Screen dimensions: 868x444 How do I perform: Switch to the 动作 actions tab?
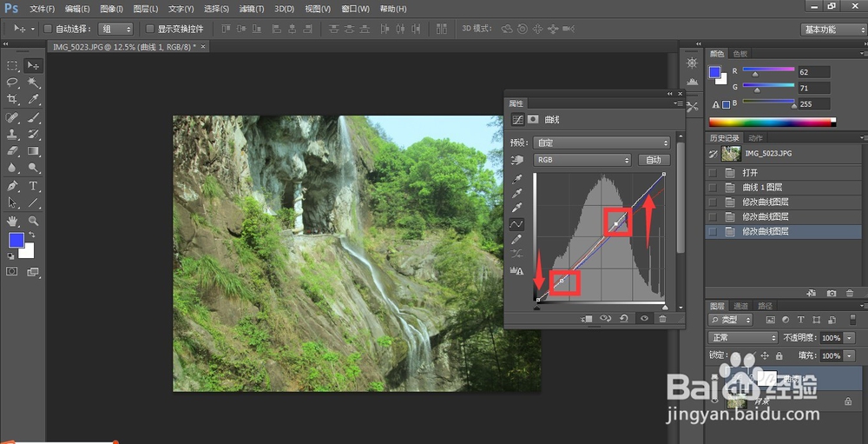[x=756, y=138]
